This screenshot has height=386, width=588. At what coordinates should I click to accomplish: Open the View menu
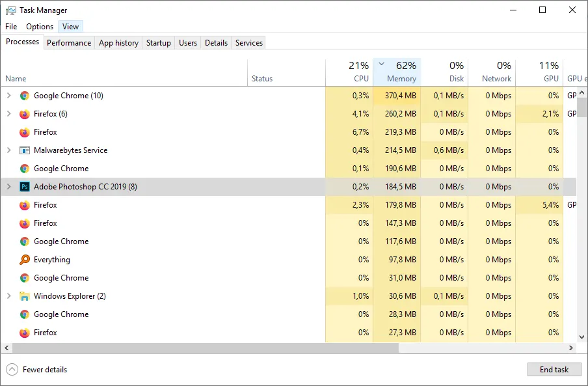click(x=70, y=27)
